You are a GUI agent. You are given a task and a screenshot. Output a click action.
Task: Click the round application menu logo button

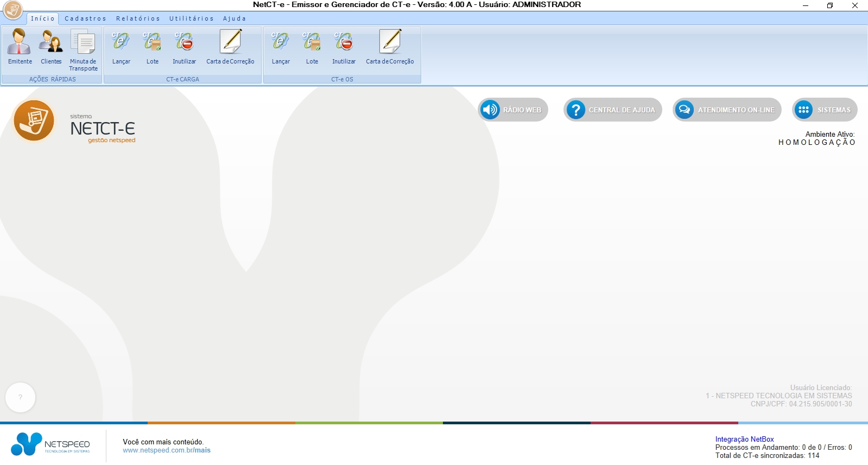(12, 10)
